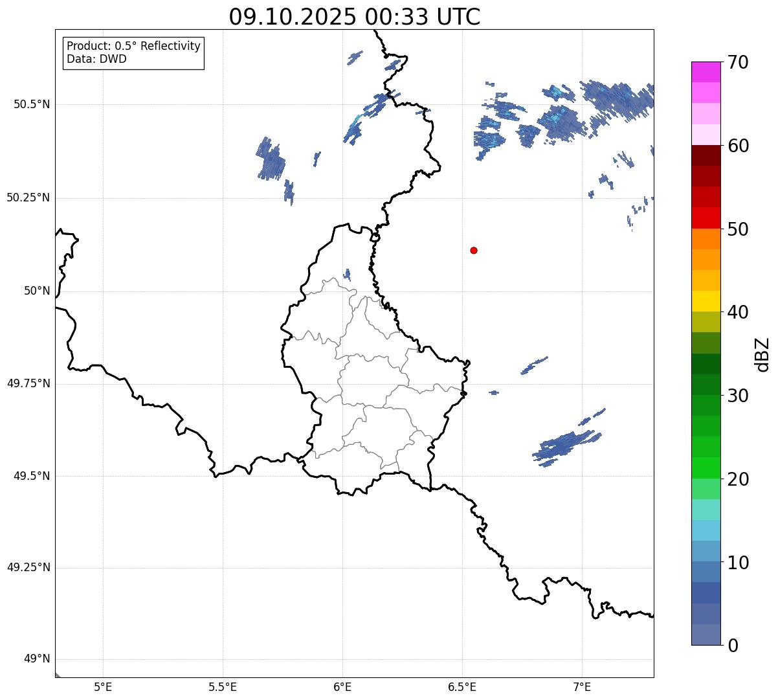Screen dimensions: 778x700
Task: Click the '49.25°N' latitude label
Action: click(28, 567)
